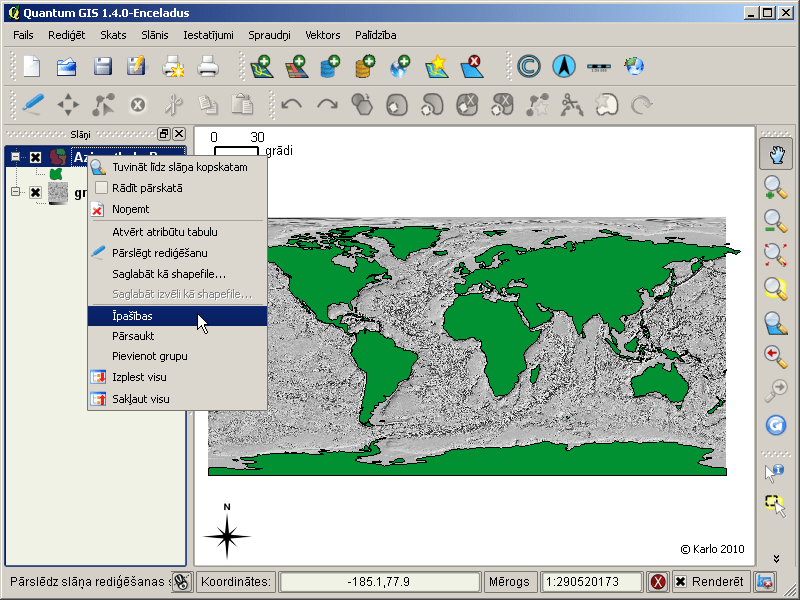Choose Noņemt from the context menu
800x600 pixels.
tap(177, 209)
